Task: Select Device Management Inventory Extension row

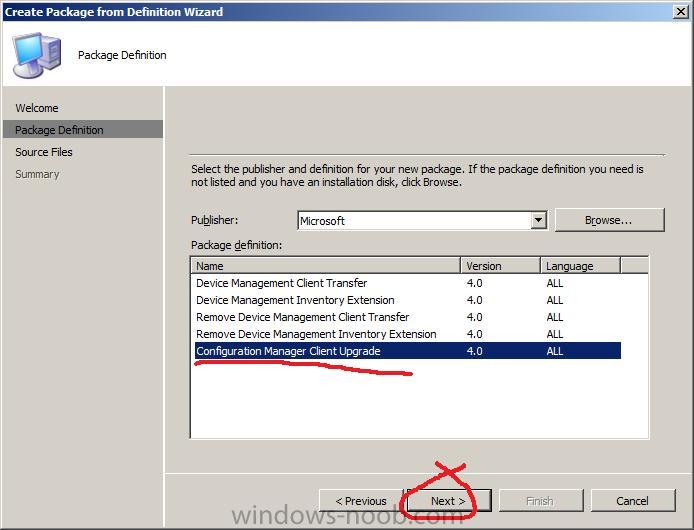Action: [x=407, y=300]
